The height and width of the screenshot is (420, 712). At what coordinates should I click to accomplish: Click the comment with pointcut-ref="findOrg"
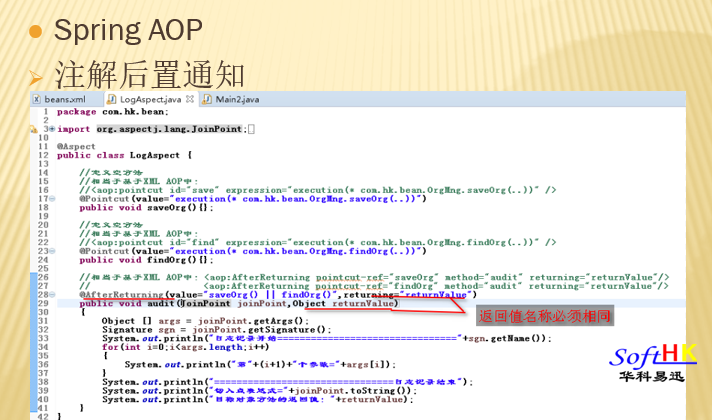click(374, 286)
